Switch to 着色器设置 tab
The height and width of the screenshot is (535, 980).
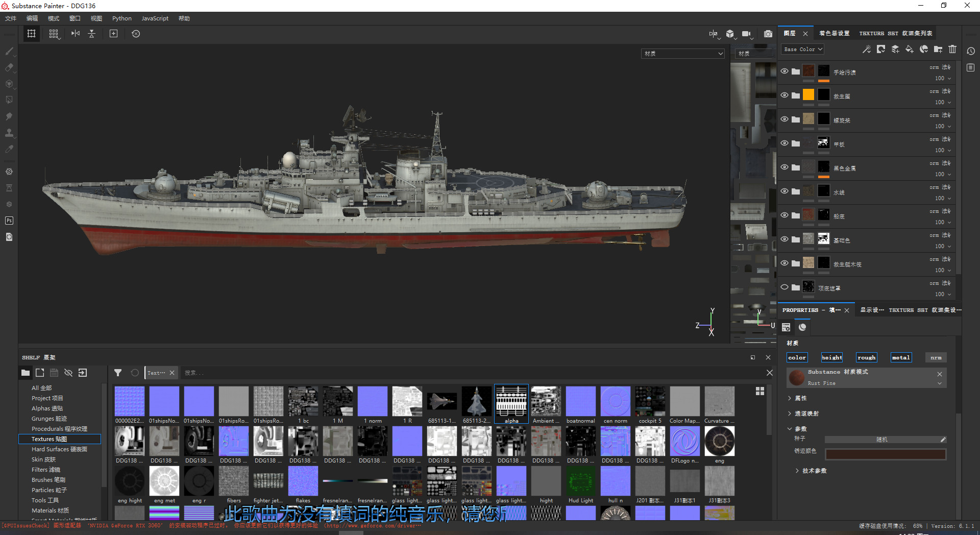click(x=835, y=33)
